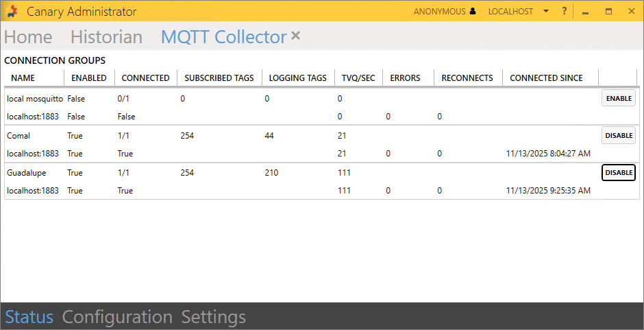Screen dimensions: 644x330
Task: Switch to the Home tab
Action: coord(28,37)
